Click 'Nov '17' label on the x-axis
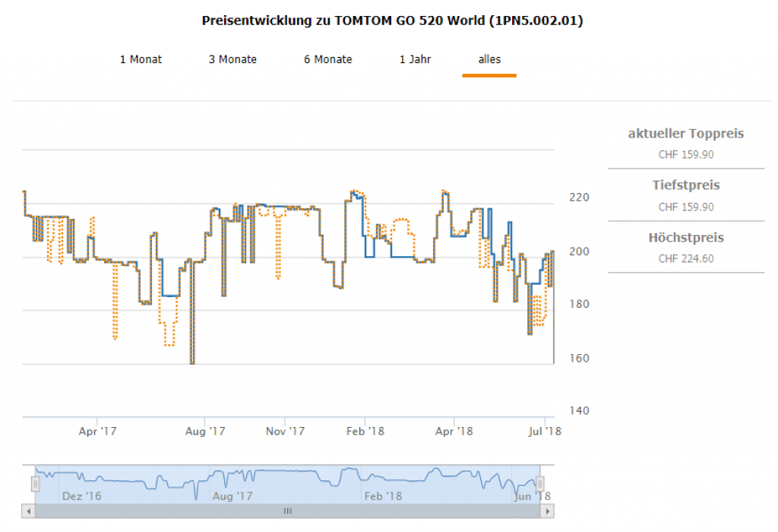Screen dimensions: 778x532 click(285, 431)
